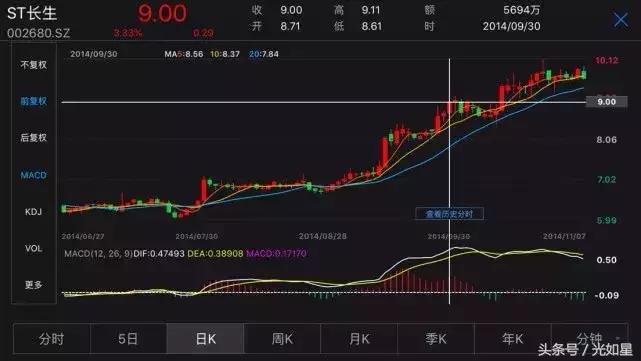Close the chart with the blue X
Screen dimensions: 641x361
click(621, 19)
